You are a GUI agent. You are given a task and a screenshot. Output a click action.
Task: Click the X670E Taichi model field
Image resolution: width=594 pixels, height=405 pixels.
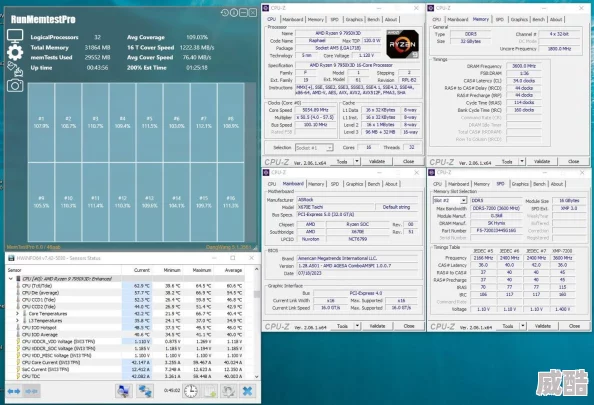pyautogui.click(x=335, y=207)
